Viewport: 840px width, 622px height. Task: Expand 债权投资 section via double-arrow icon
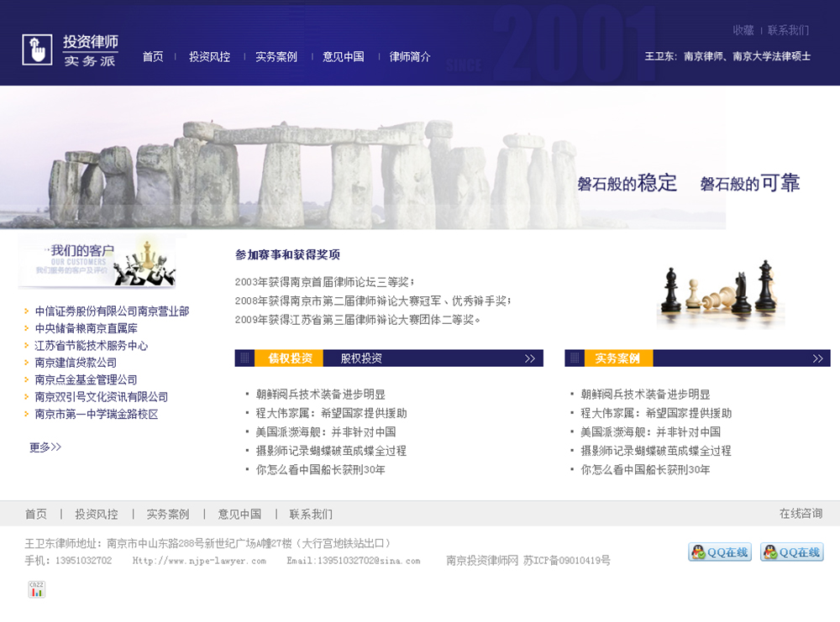point(530,358)
